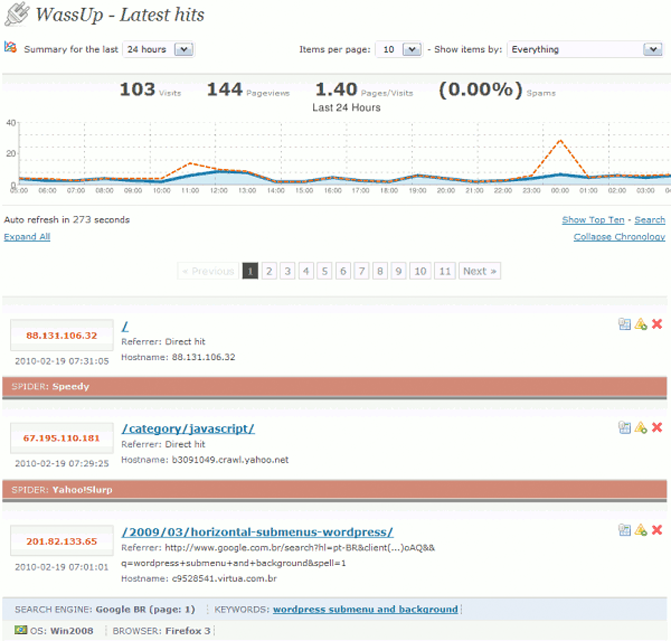Image resolution: width=671 pixels, height=641 pixels.
Task: Delete the 88.131.106.32 hit record
Action: coord(657,324)
